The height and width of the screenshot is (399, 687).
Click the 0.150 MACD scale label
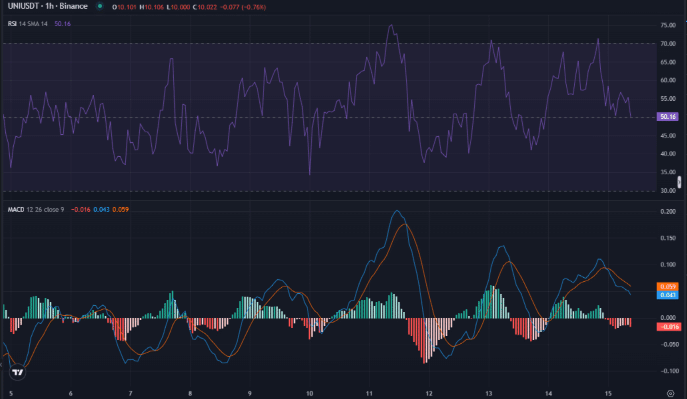pyautogui.click(x=668, y=238)
